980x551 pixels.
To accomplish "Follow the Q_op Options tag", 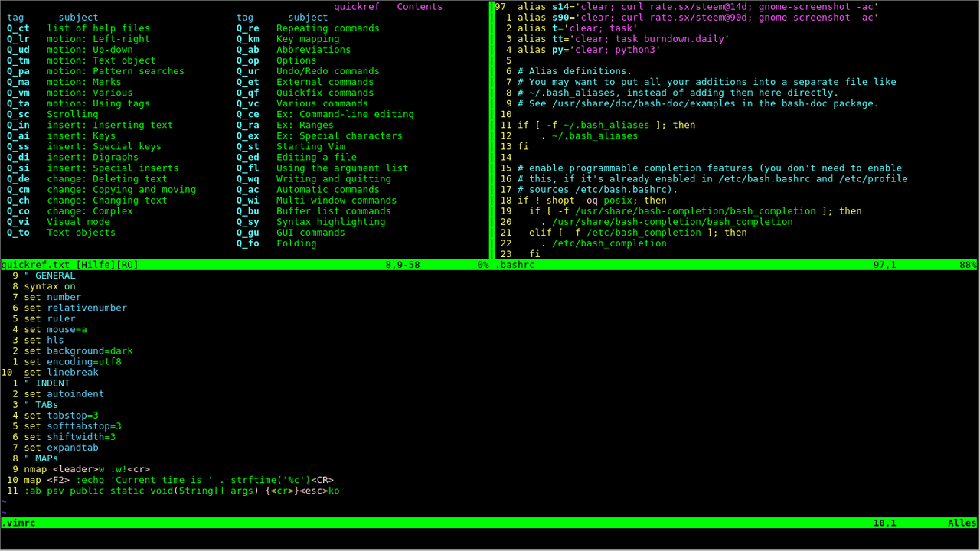I will click(x=248, y=60).
